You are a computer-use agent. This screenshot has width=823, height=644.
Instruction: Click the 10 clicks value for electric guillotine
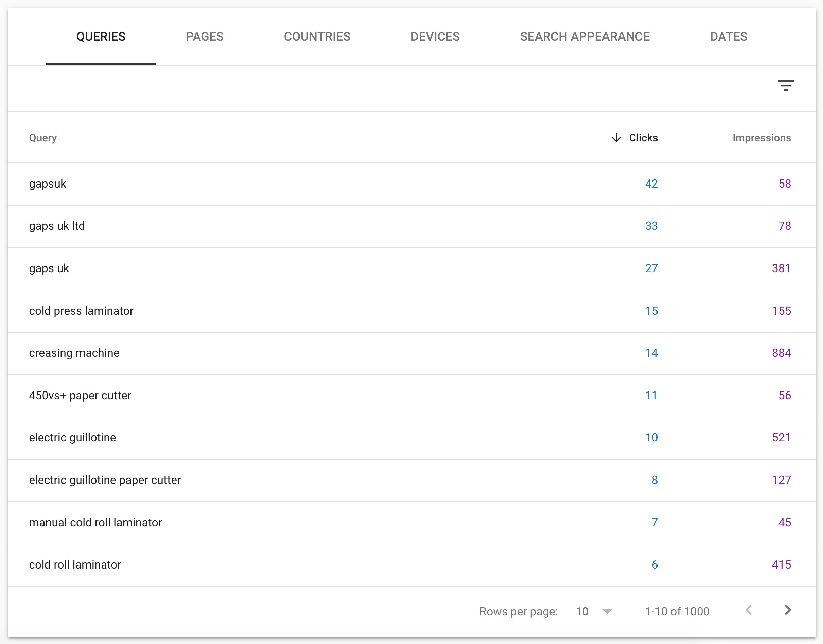click(651, 437)
